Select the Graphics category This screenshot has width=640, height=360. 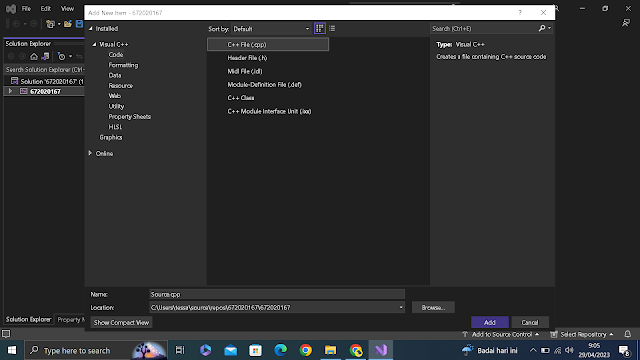[111, 137]
